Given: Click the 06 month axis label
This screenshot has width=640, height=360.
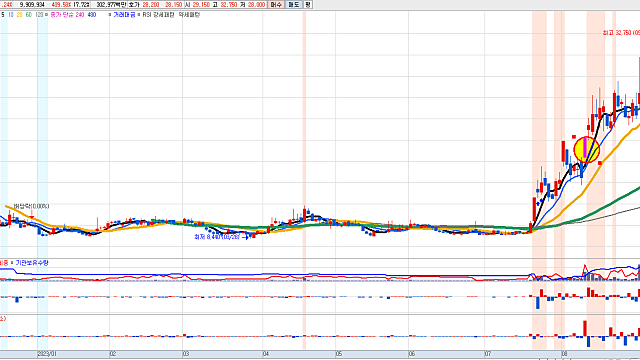Looking at the screenshot, I should [x=412, y=354].
